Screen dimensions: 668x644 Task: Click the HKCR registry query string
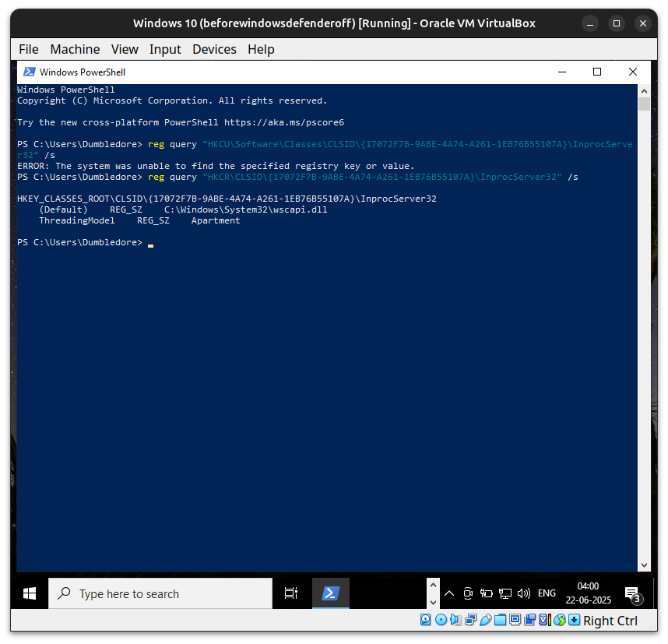point(382,178)
